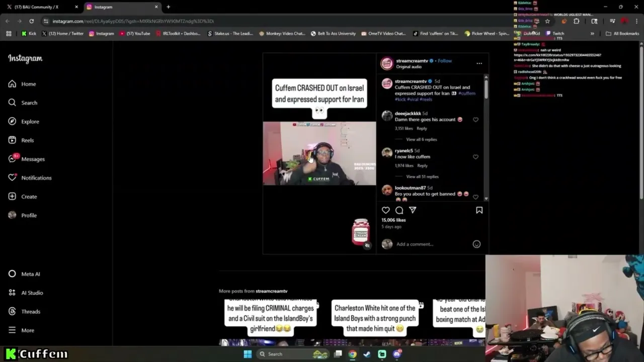Open the Picker Wheel bookmark

(487, 34)
